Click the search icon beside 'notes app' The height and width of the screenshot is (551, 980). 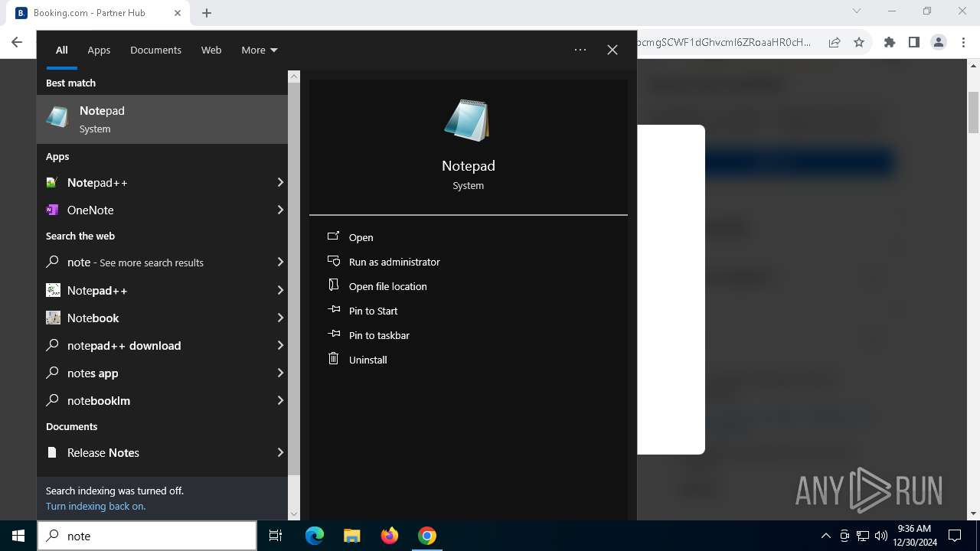tap(52, 373)
